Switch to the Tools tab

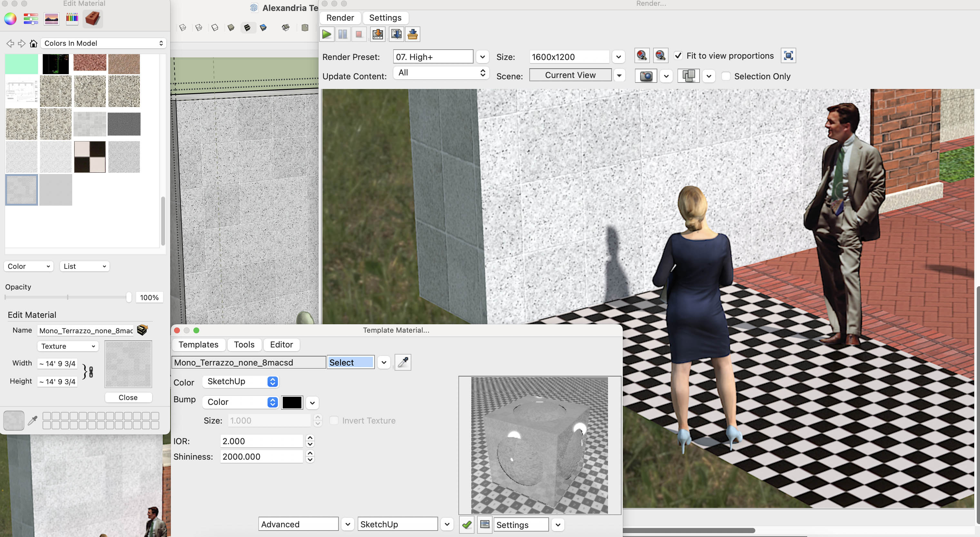pos(244,345)
